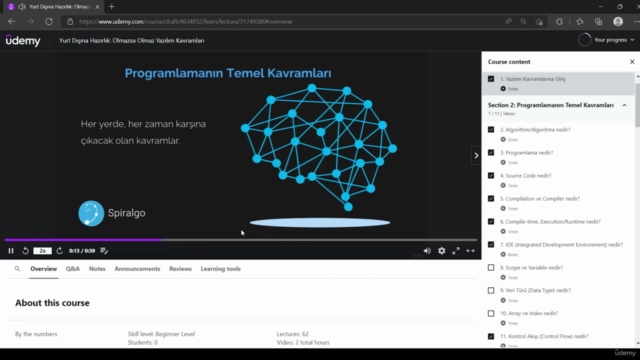Switch to the Q&A tab

pyautogui.click(x=73, y=269)
